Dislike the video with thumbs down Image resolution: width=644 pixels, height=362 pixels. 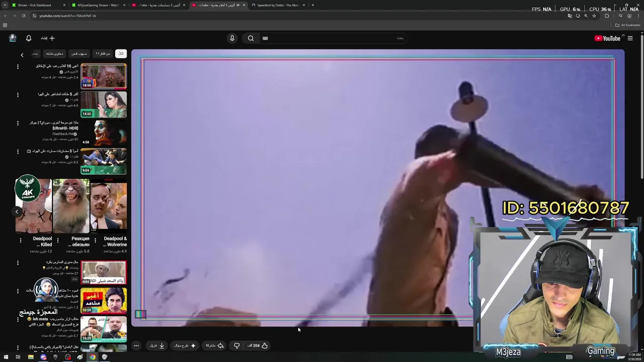236,345
